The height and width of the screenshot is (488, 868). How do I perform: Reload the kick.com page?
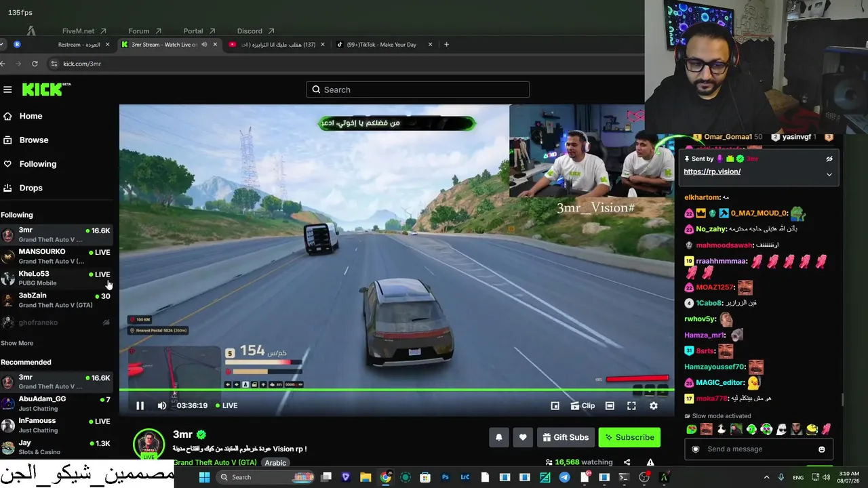click(35, 64)
